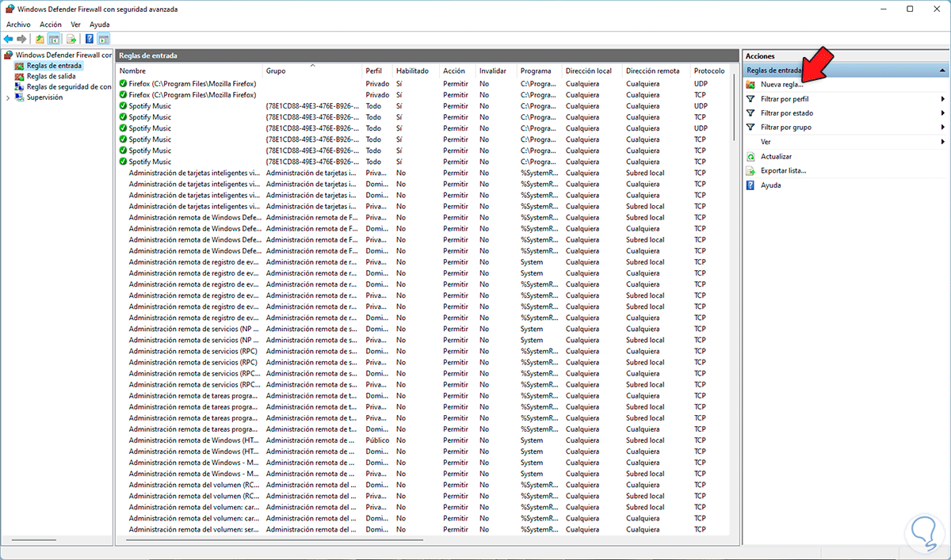Screen dimensions: 951x560
Task: Click the up-one-level folder toolbar icon
Action: click(40, 39)
